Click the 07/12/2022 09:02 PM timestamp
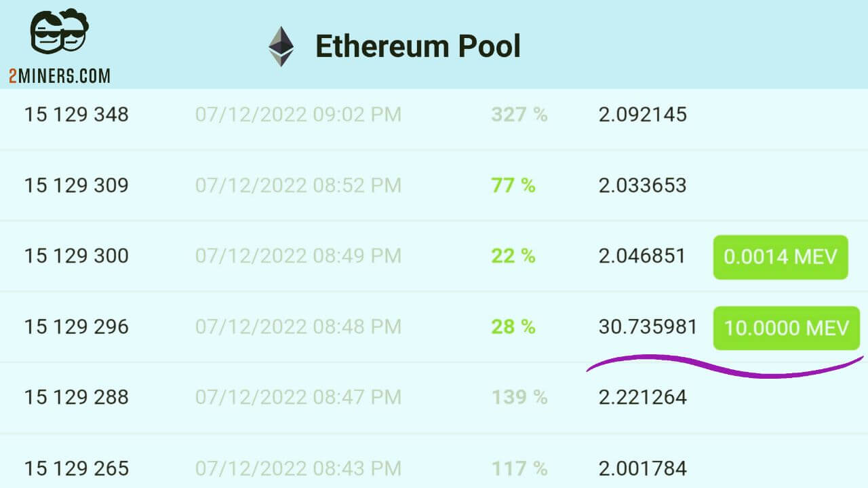The width and height of the screenshot is (868, 488). [298, 115]
